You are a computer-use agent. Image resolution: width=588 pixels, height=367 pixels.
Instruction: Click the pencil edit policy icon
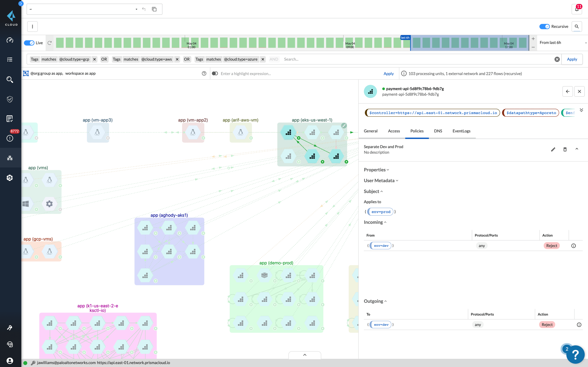(x=553, y=149)
